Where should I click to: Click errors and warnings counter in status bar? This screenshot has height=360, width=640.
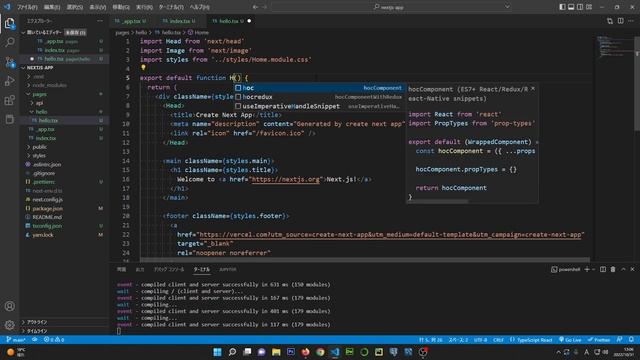pos(54,340)
